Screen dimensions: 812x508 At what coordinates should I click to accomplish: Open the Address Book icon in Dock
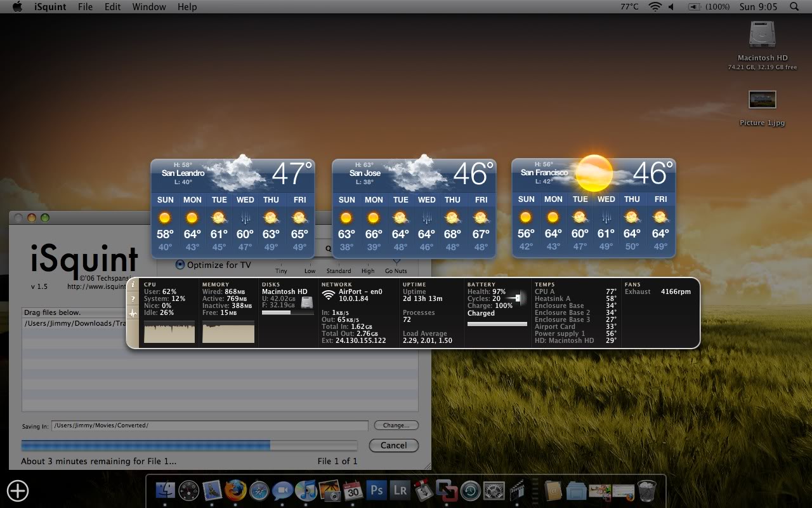point(554,491)
